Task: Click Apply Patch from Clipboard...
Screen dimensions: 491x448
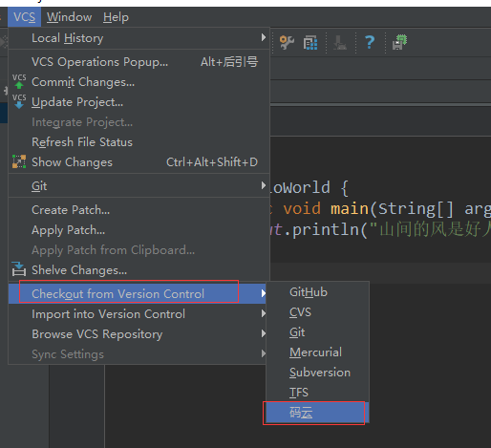Action: pyautogui.click(x=139, y=250)
